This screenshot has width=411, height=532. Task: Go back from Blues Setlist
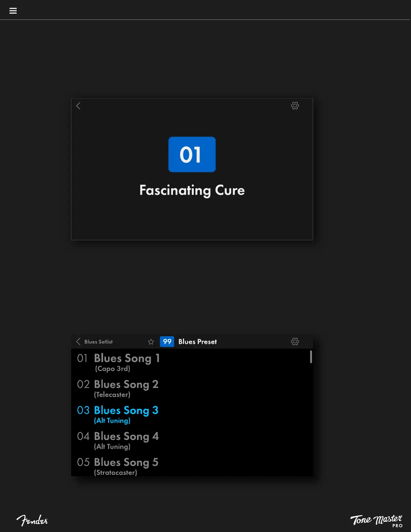pyautogui.click(x=78, y=342)
